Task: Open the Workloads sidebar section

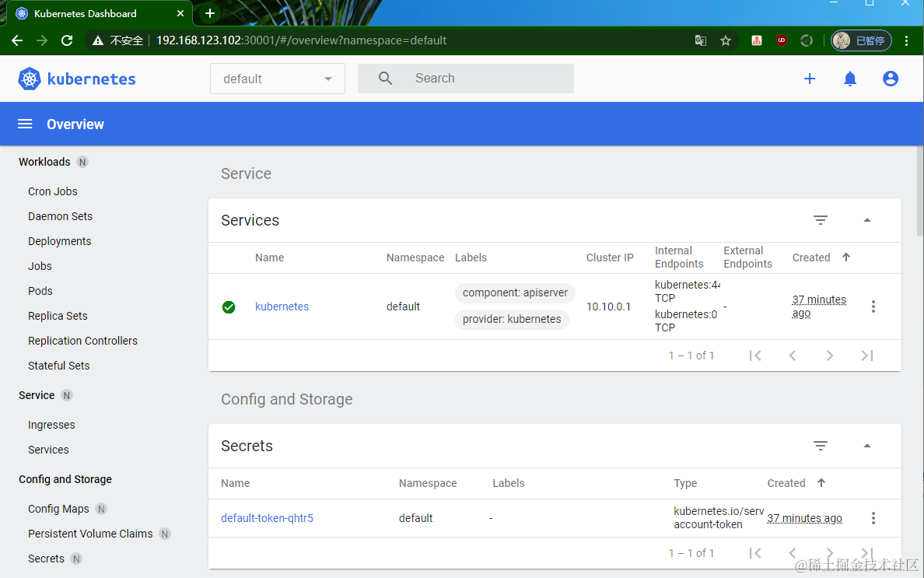Action: point(44,162)
